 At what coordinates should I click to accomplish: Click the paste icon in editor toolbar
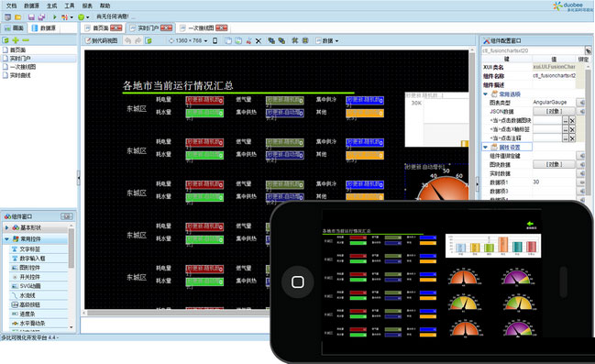[238, 40]
